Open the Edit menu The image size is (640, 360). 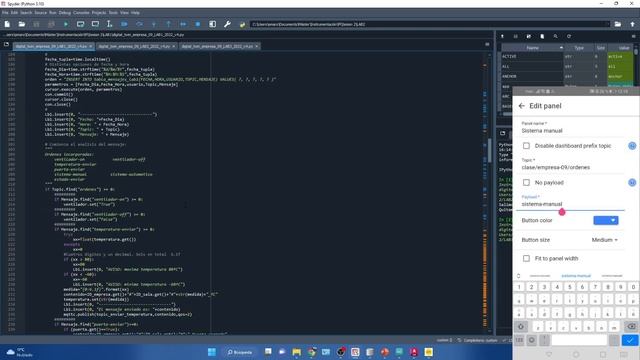14,13
